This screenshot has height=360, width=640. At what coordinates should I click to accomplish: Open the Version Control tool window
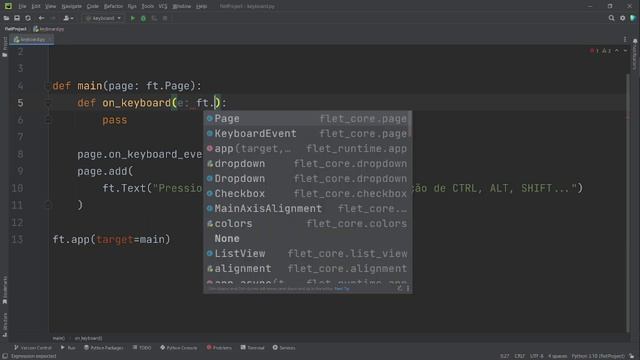point(33,348)
